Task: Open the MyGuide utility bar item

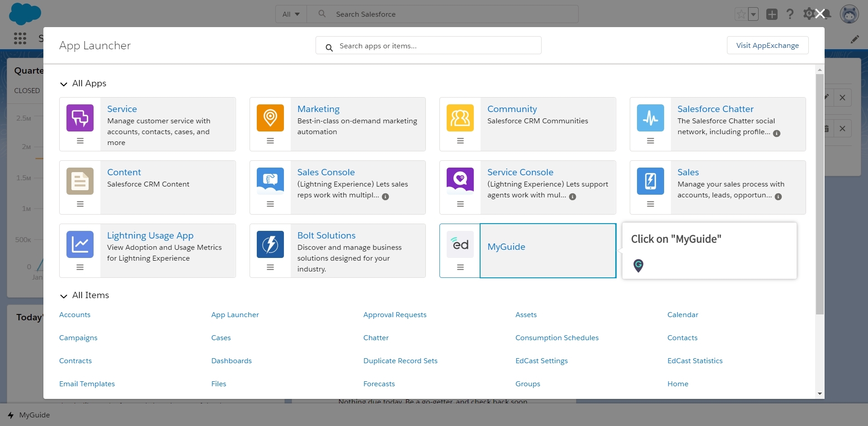Action: tap(28, 415)
